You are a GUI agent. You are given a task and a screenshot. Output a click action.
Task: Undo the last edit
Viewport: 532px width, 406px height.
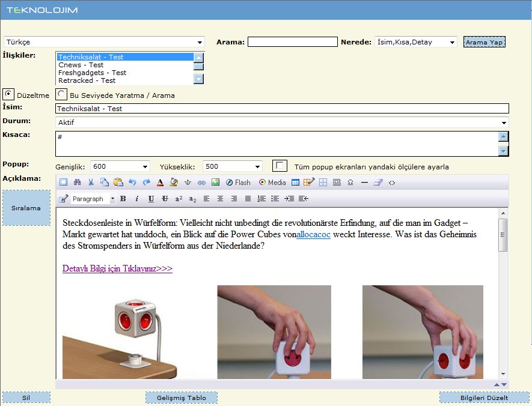(132, 183)
